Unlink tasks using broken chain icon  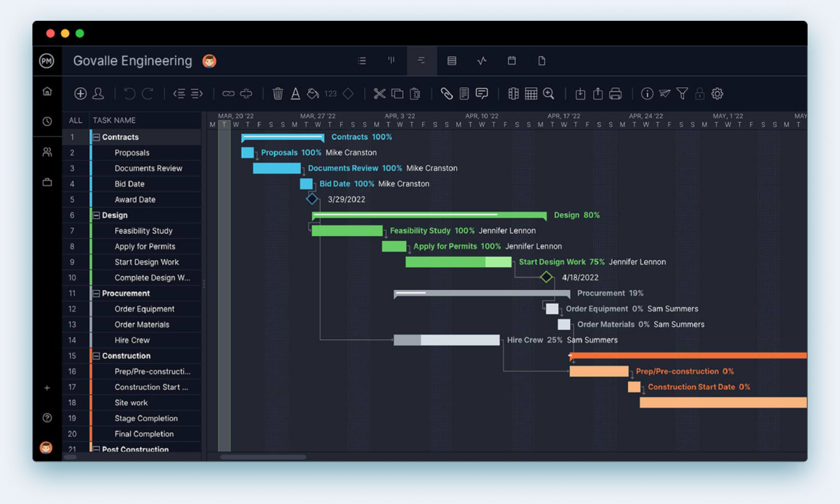[x=246, y=94]
